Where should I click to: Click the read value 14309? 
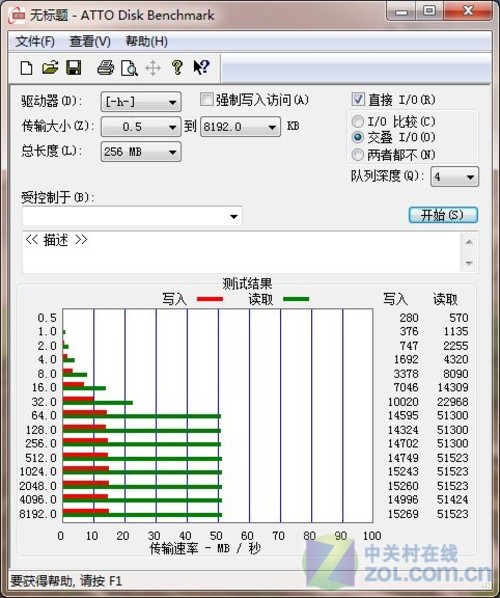[453, 387]
